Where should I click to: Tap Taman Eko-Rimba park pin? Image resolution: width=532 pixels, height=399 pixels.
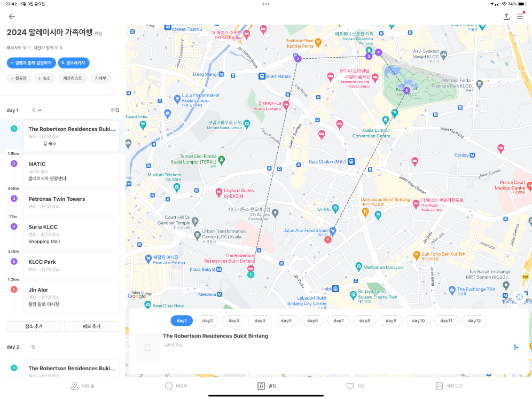tap(221, 160)
